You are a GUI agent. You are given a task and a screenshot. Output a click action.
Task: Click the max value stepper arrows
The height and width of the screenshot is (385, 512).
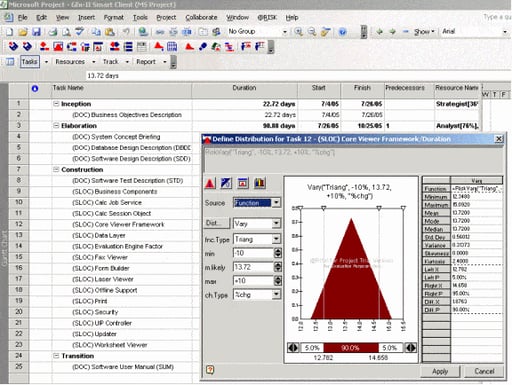tap(278, 281)
